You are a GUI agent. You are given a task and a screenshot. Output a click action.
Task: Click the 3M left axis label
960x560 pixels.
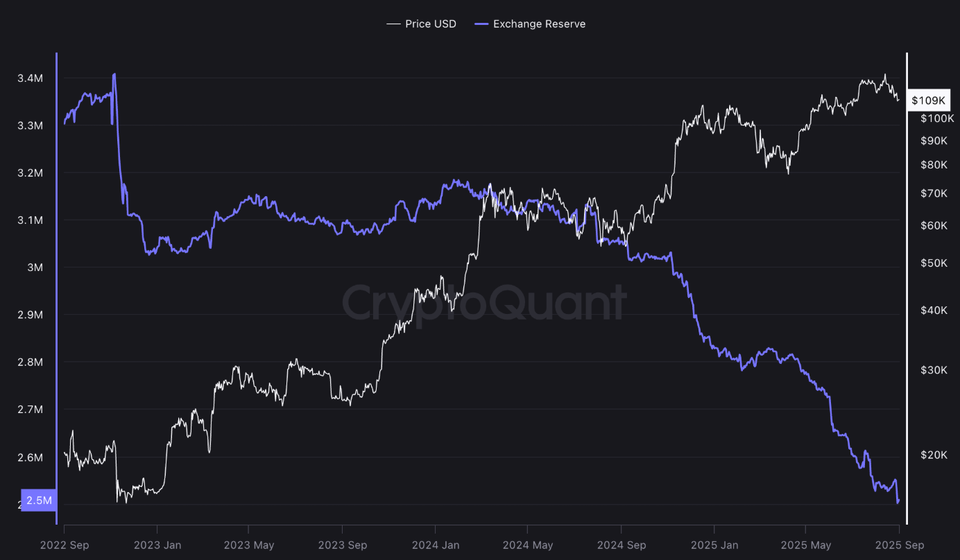pyautogui.click(x=35, y=268)
